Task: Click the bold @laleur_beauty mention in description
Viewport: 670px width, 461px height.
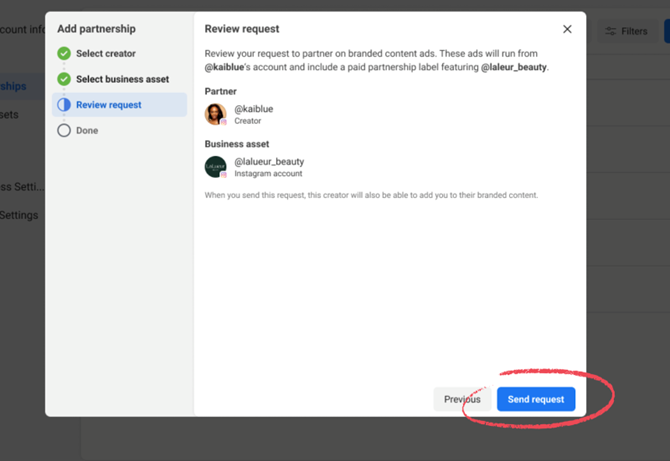Action: 514,67
